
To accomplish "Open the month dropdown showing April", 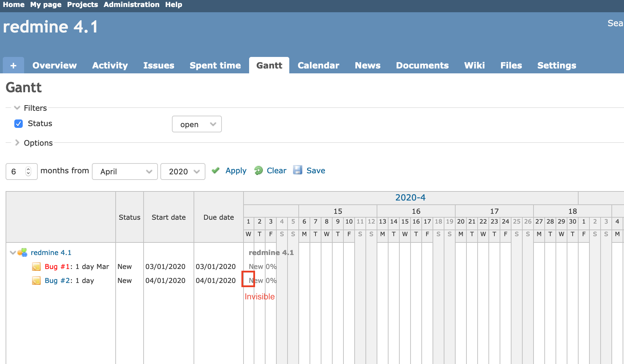I will 125,172.
